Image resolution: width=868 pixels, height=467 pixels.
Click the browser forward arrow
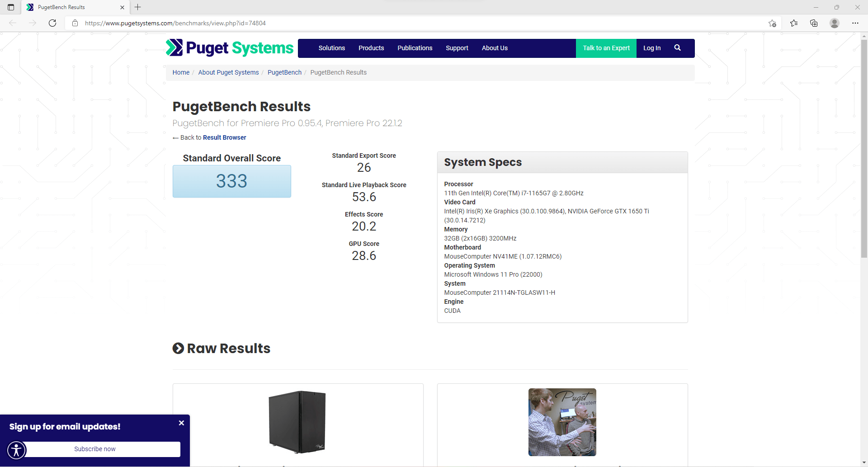point(33,23)
